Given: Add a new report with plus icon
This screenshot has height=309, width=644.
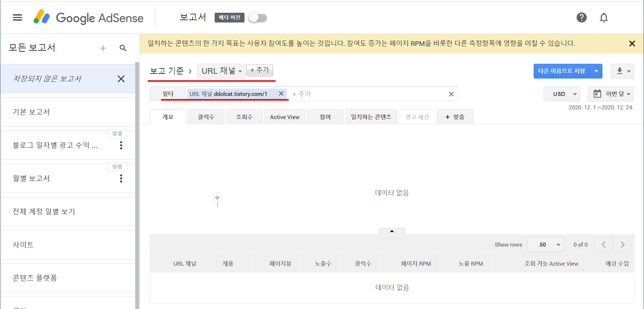Looking at the screenshot, I should [x=103, y=48].
